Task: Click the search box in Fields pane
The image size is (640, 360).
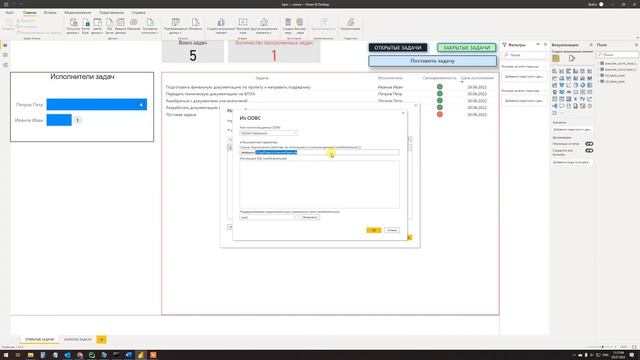Action: click(617, 55)
